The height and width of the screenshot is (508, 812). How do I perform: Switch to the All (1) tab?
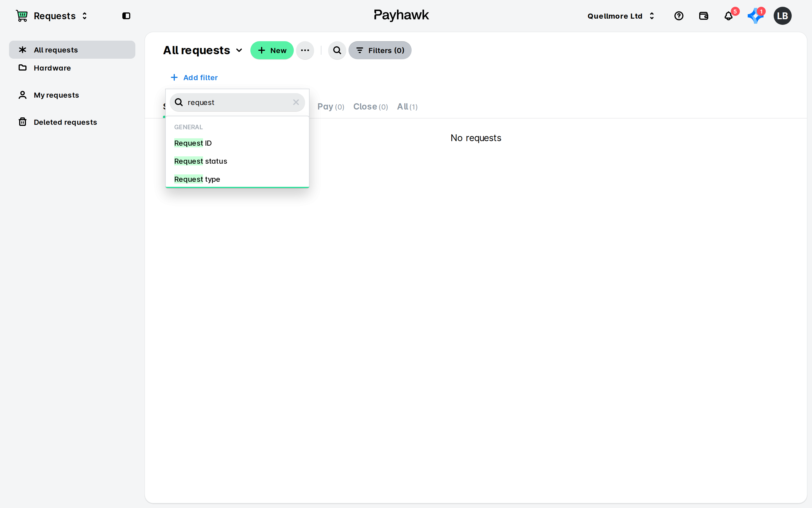(x=407, y=107)
